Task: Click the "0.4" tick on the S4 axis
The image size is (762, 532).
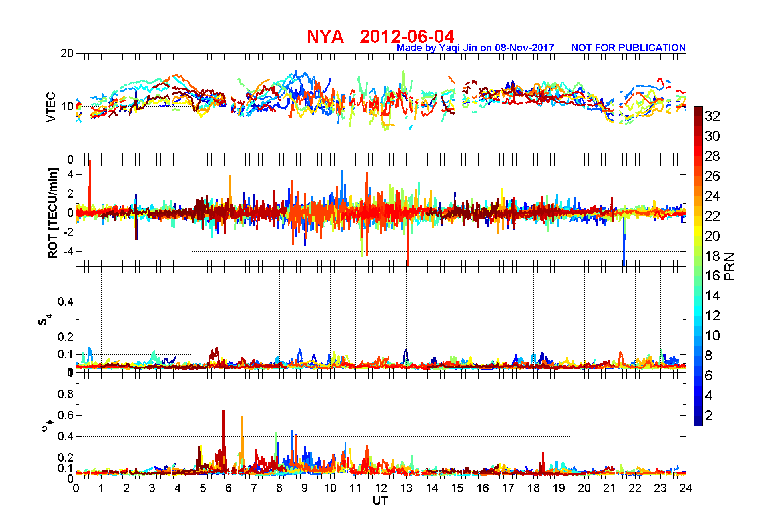Action: 66,302
